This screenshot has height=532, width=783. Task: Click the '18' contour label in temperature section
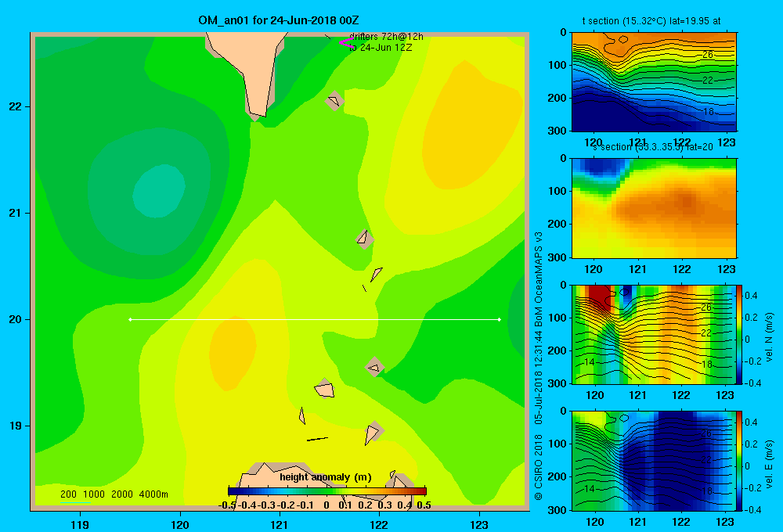(x=708, y=111)
